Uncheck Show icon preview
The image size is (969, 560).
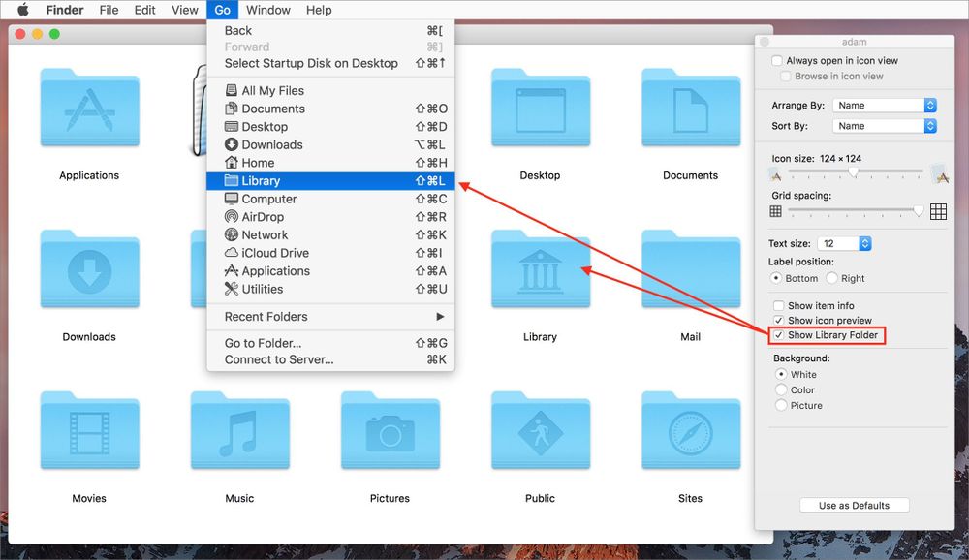coord(779,320)
